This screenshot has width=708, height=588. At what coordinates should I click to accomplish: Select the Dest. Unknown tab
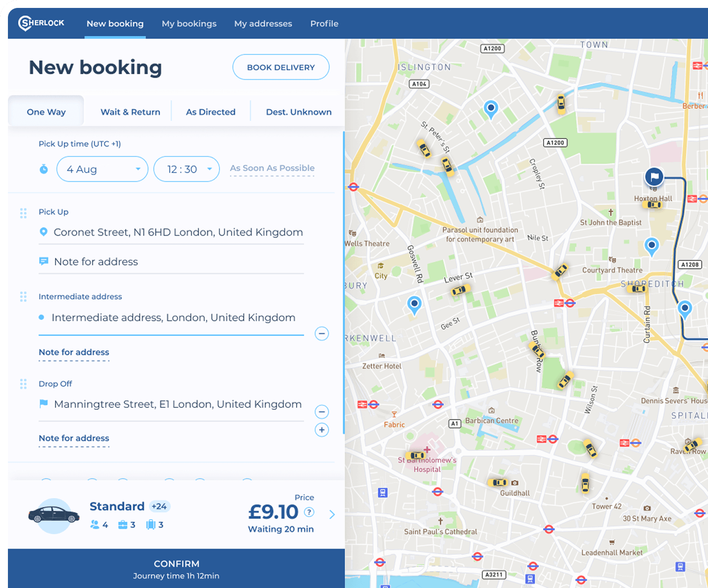(299, 112)
